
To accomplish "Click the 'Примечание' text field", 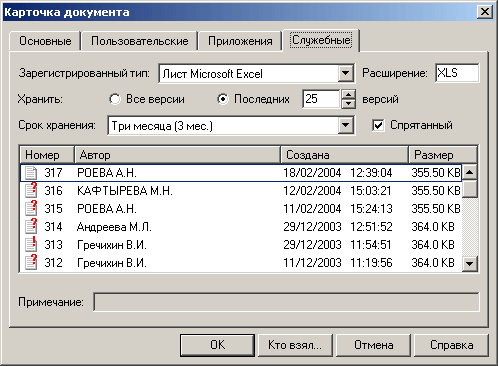I will point(286,302).
